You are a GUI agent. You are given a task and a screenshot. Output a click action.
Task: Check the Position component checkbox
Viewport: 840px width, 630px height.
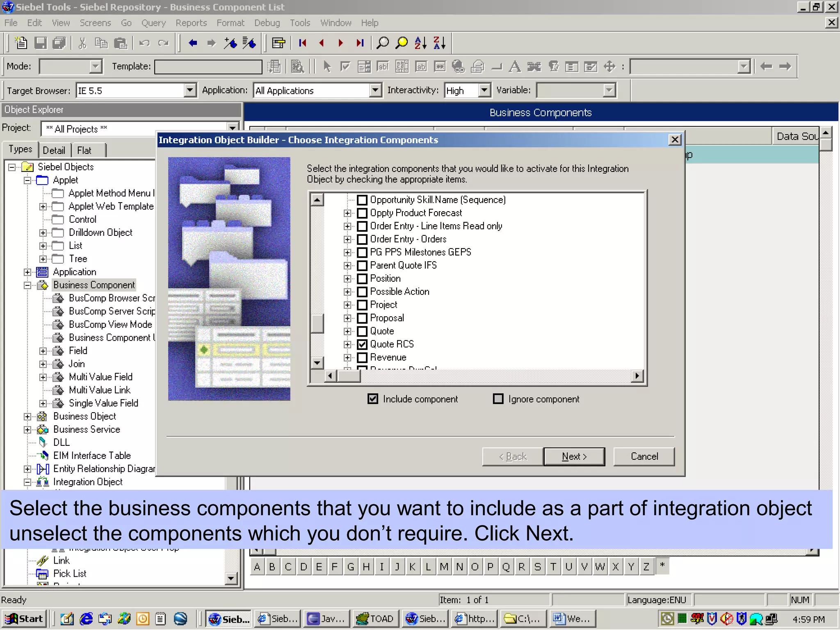pyautogui.click(x=362, y=278)
